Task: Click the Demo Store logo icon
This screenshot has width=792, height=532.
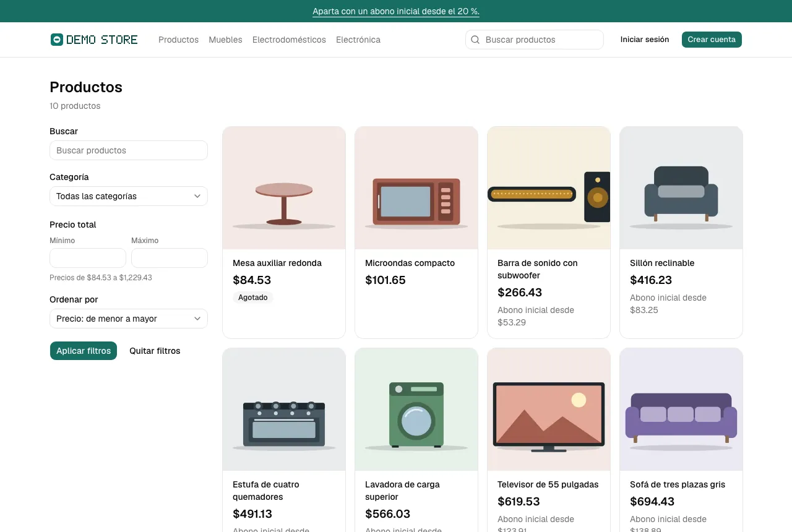Action: click(x=57, y=40)
